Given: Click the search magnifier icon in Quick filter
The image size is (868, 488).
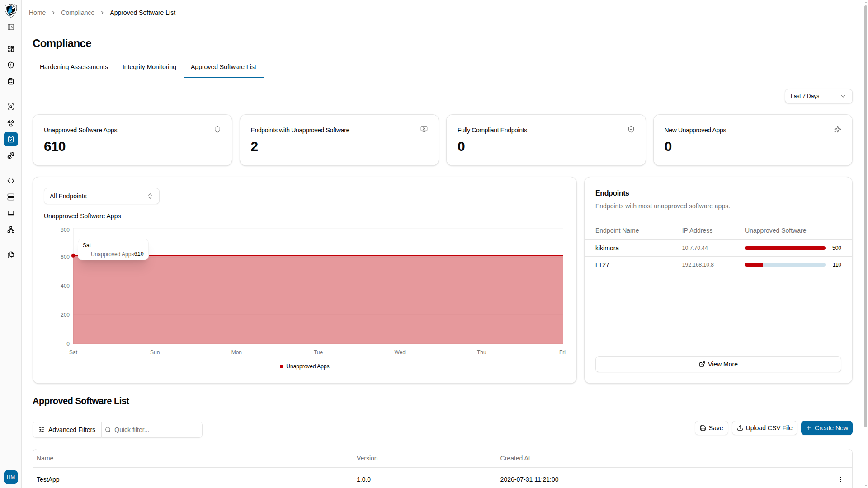Looking at the screenshot, I should tap(108, 430).
